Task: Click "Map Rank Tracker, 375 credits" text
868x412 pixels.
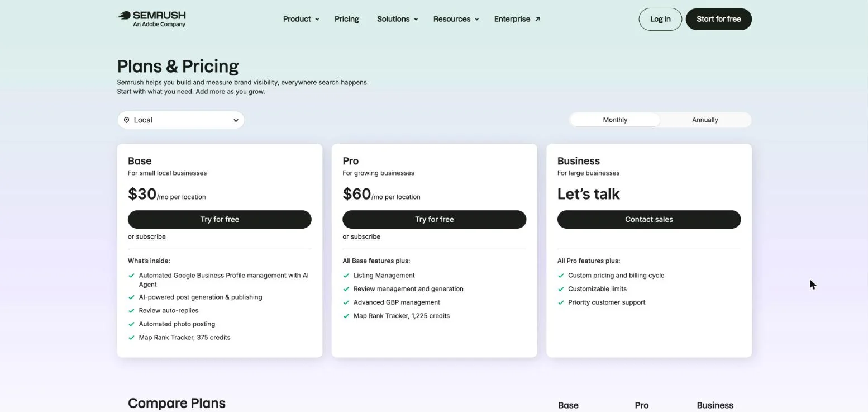Action: pyautogui.click(x=184, y=338)
